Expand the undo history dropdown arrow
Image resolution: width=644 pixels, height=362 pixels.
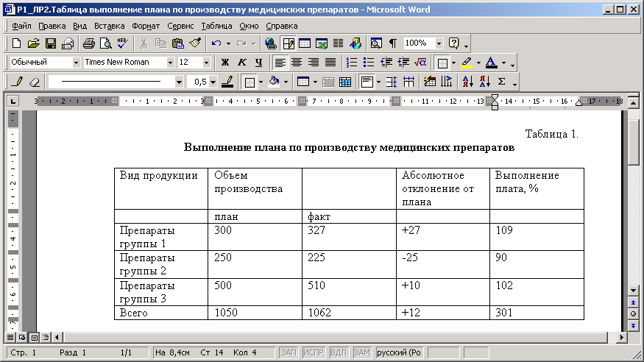[x=228, y=43]
